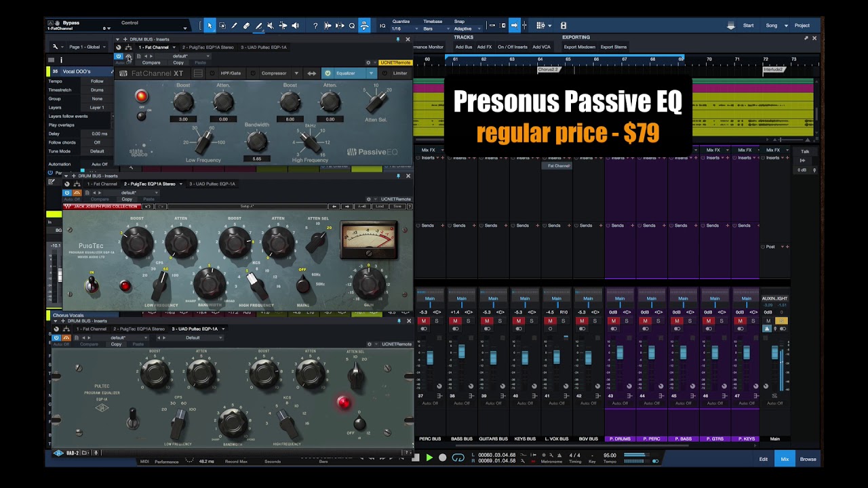Pin the Fat Channel plugin window
Screen dimensions: 868x488
pyautogui.click(x=398, y=39)
